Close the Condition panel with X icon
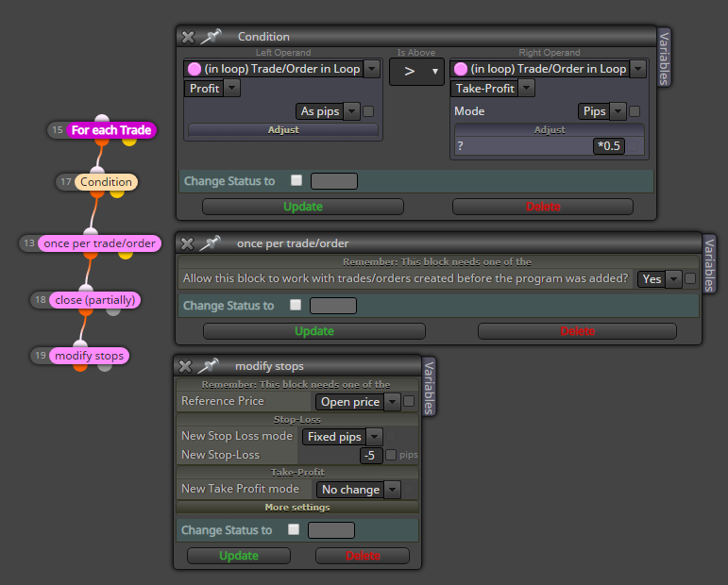728x585 pixels. click(188, 37)
